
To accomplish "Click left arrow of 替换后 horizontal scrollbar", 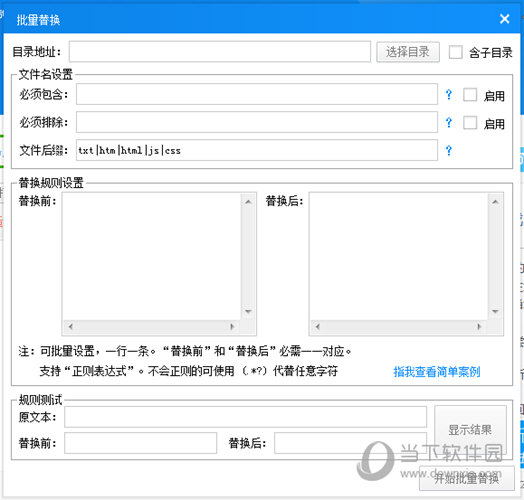I will point(317,327).
